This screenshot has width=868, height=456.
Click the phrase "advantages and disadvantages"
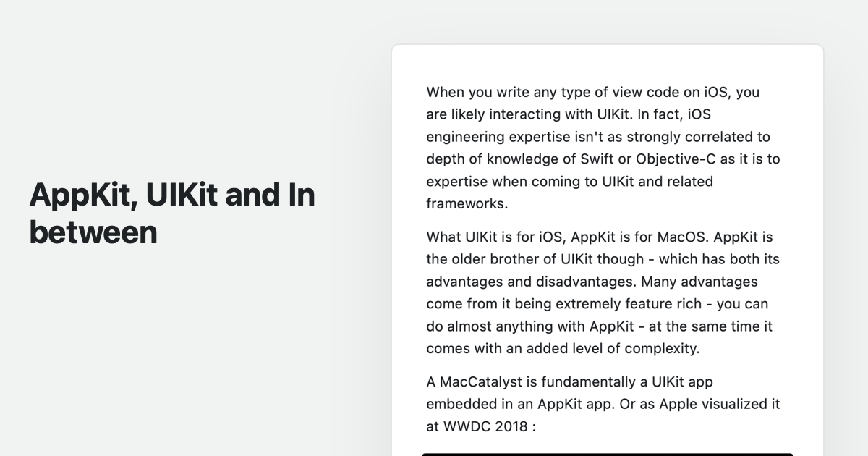point(532,282)
